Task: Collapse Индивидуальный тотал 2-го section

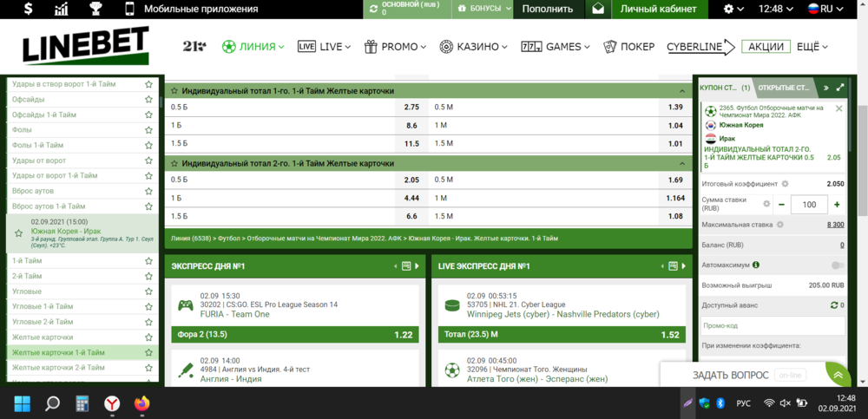Action: (x=681, y=164)
